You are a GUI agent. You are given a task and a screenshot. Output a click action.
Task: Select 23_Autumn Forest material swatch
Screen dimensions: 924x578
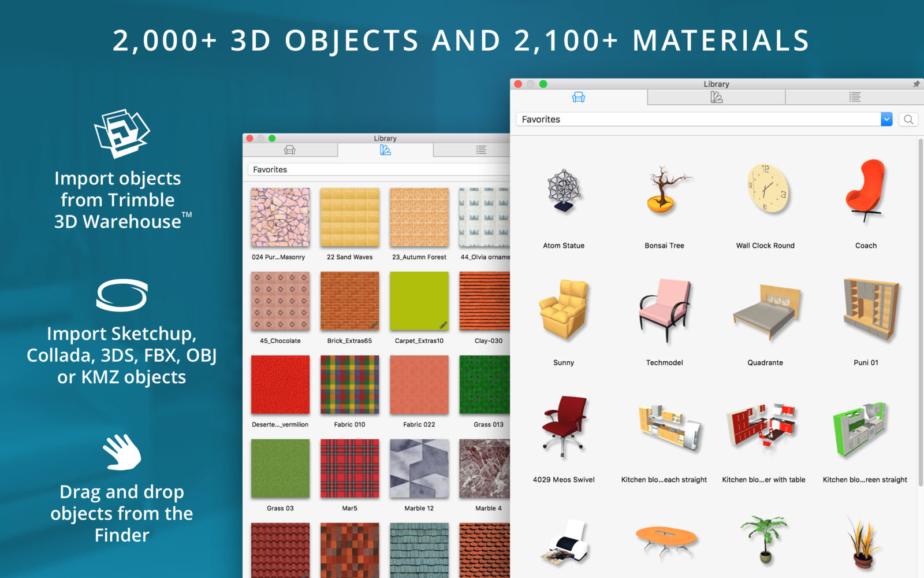click(419, 217)
